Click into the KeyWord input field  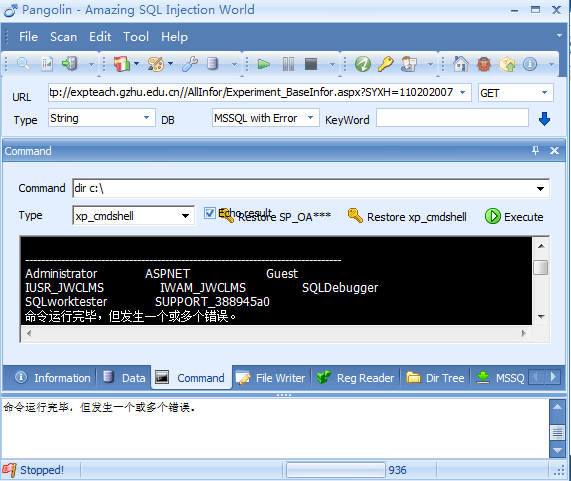tap(452, 118)
